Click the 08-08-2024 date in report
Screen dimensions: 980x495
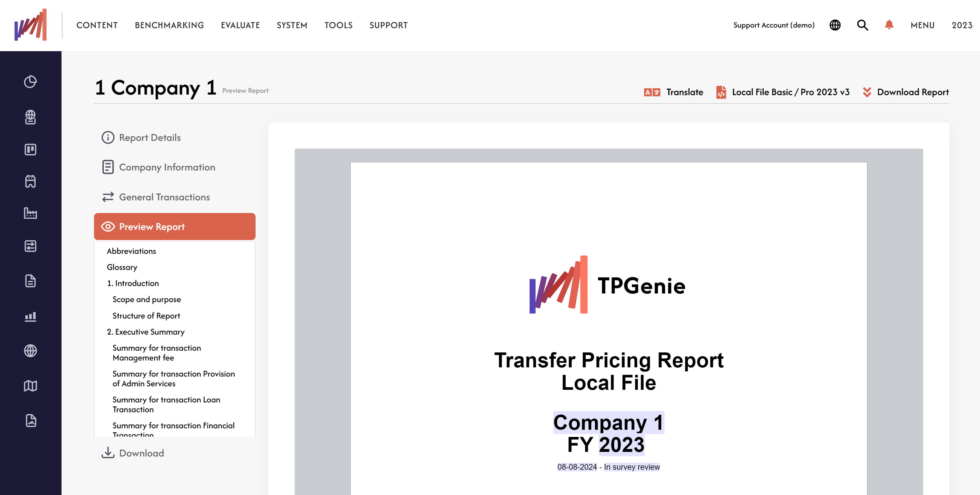pyautogui.click(x=577, y=467)
